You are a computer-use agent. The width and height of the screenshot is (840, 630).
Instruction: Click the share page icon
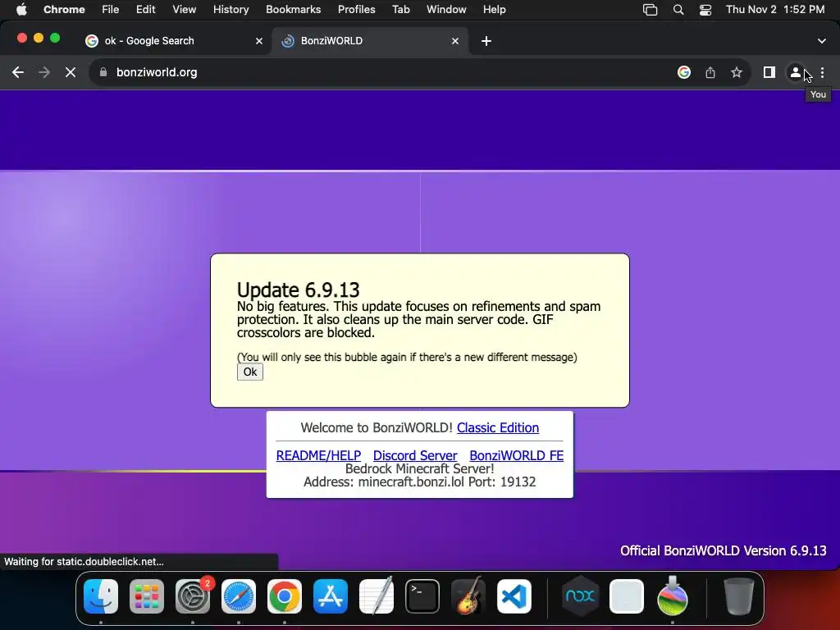[x=710, y=72]
